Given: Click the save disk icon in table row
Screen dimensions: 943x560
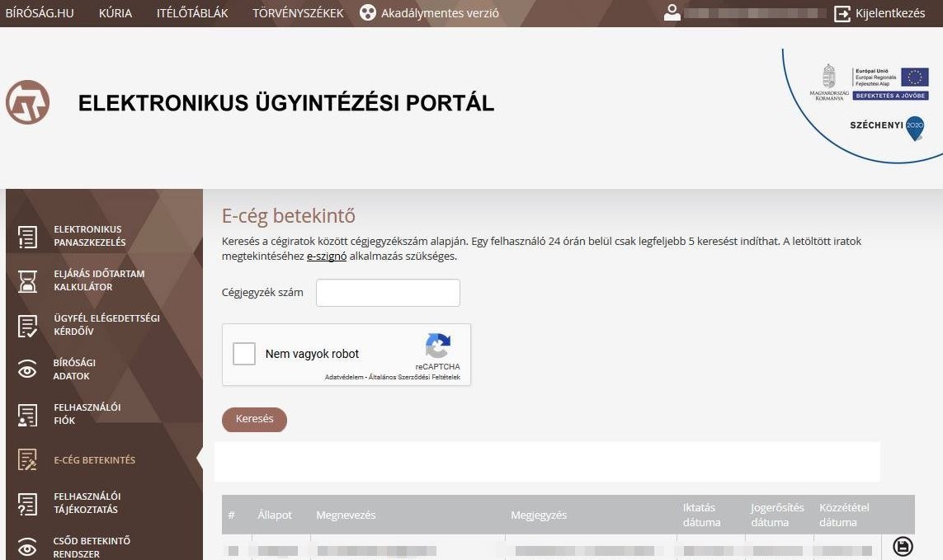Looking at the screenshot, I should (903, 546).
